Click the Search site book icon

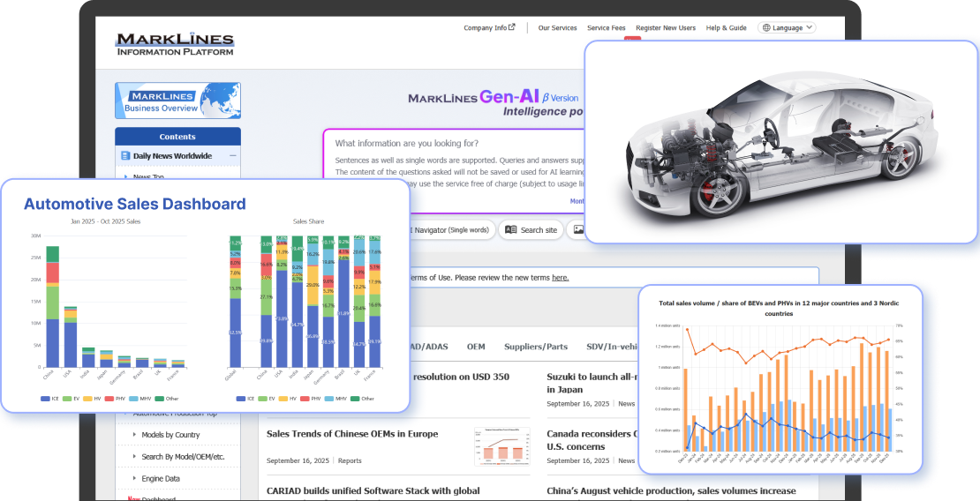[x=509, y=230]
